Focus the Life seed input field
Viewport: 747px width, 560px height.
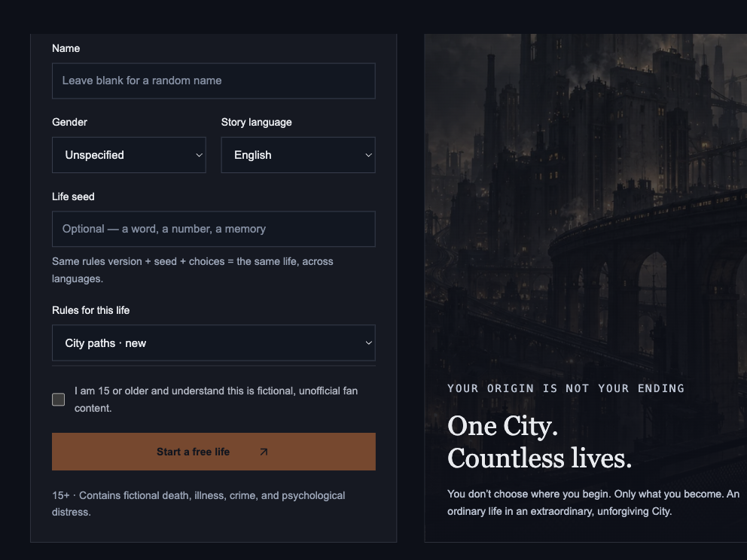click(213, 229)
